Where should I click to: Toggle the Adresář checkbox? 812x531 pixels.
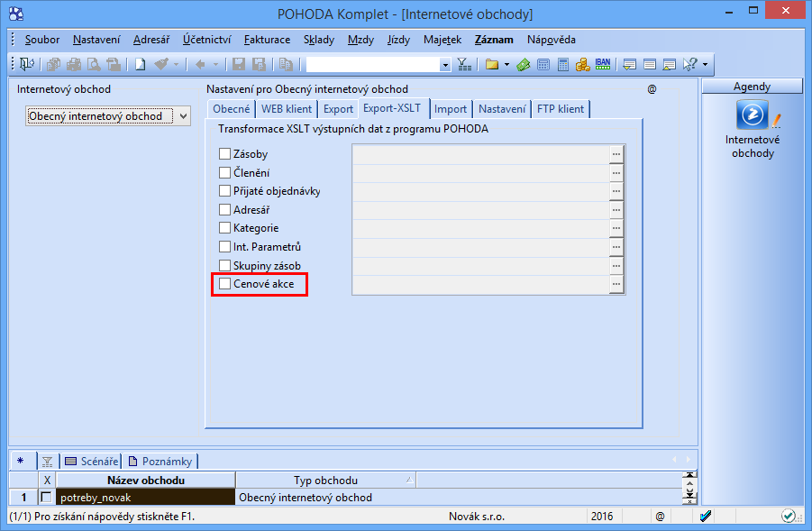(224, 209)
